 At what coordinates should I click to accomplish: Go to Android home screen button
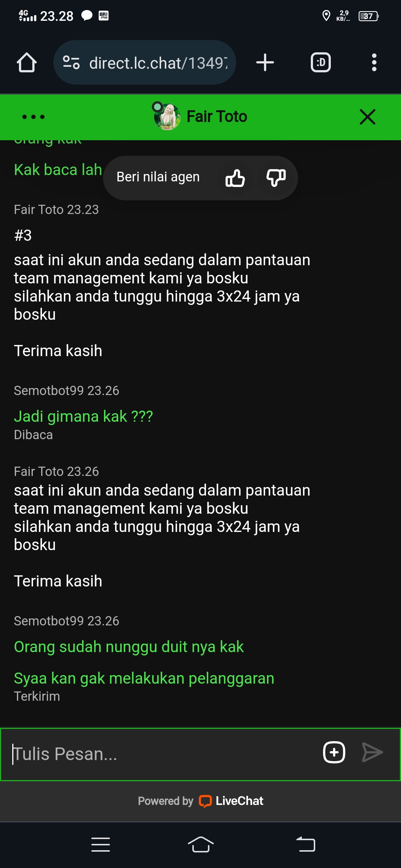[200, 845]
